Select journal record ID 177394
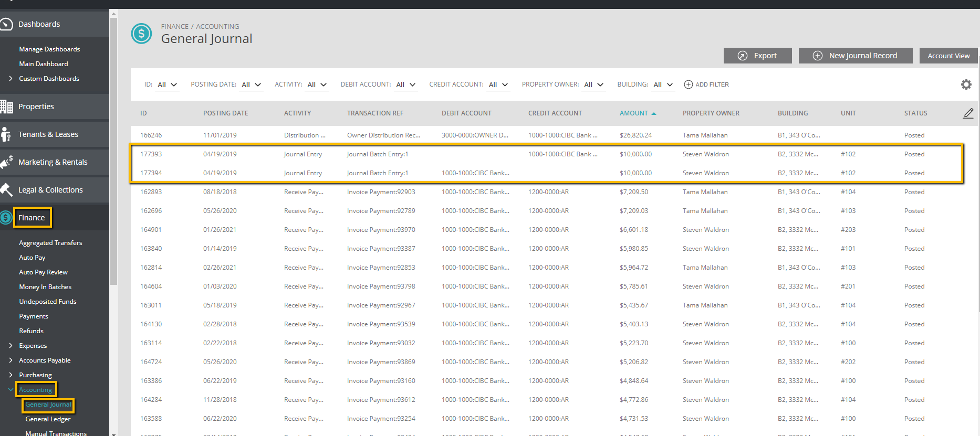The width and height of the screenshot is (980, 436). [151, 173]
